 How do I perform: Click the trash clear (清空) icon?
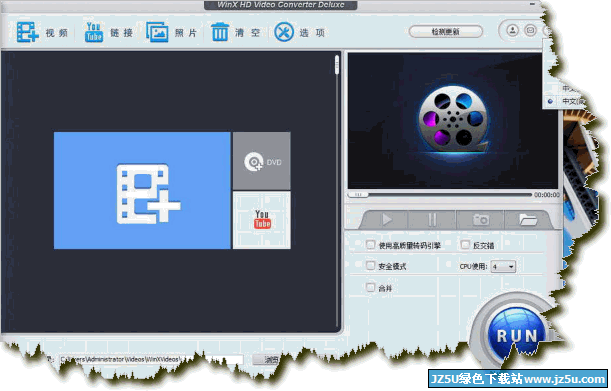coord(220,32)
